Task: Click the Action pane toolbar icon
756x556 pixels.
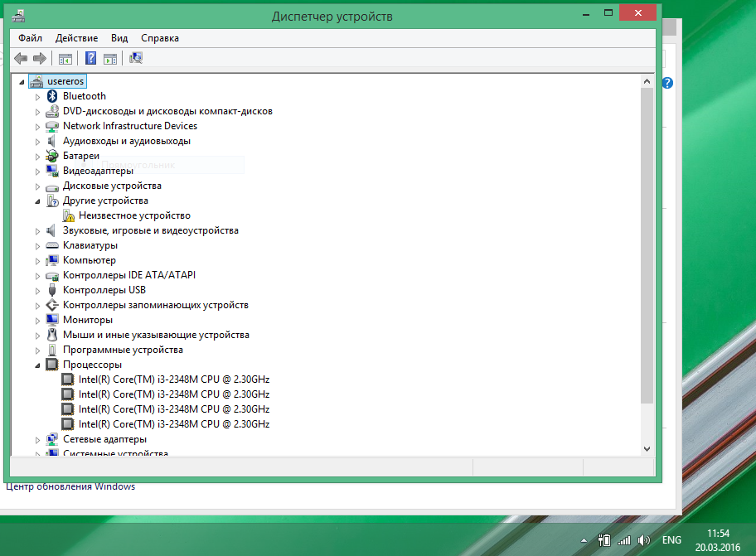Action: (110, 59)
